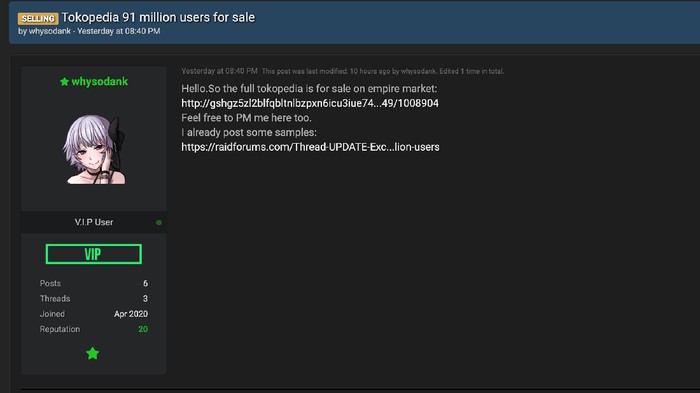Open the whysodank avatar image
The image size is (700, 393).
click(x=94, y=150)
